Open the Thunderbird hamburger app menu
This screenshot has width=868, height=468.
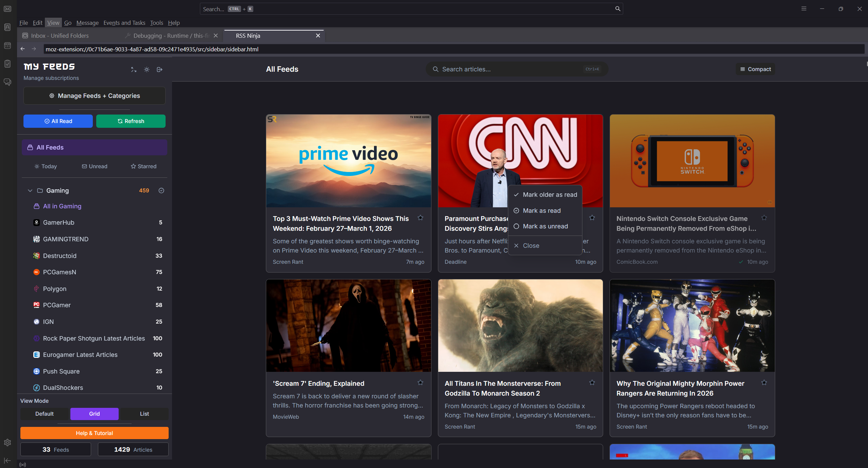click(804, 9)
